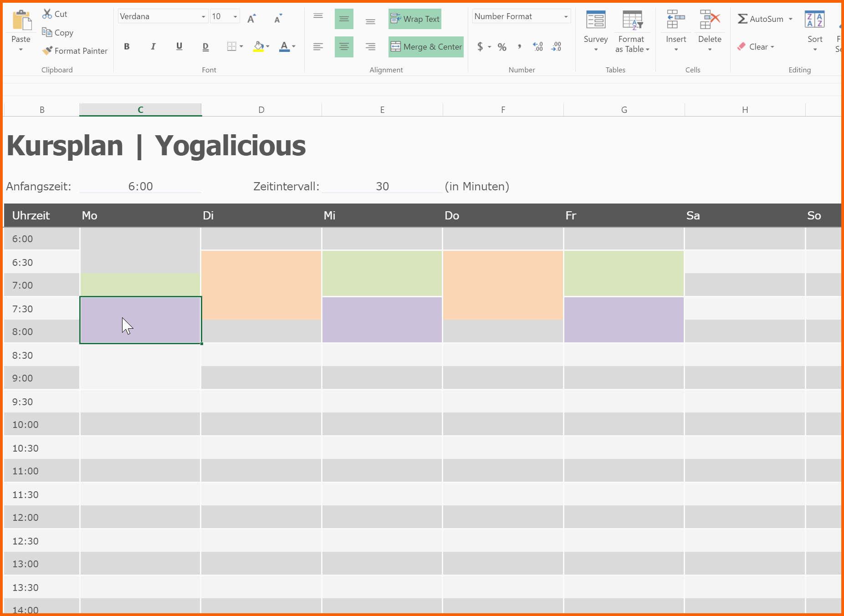Click the 12:30 time cell

point(42,541)
